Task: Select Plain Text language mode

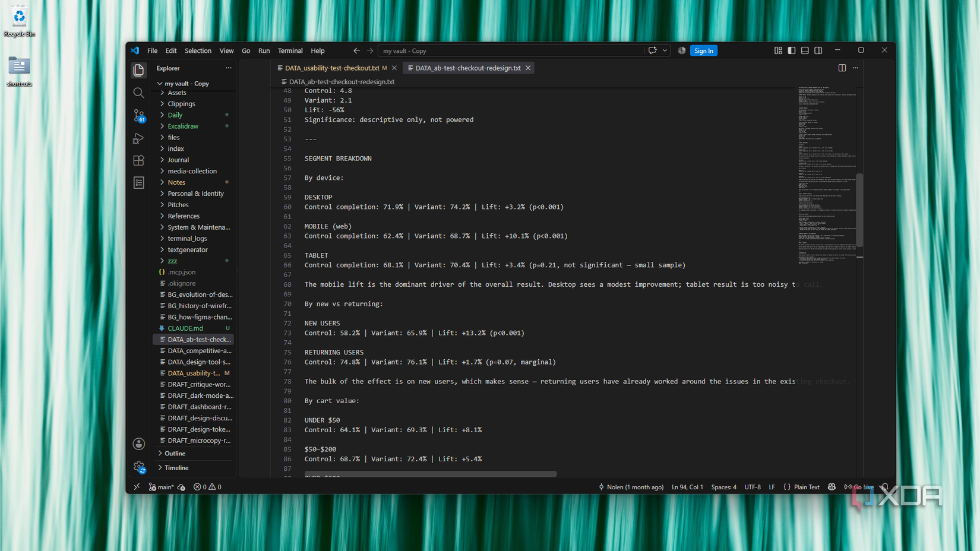Action: point(806,487)
